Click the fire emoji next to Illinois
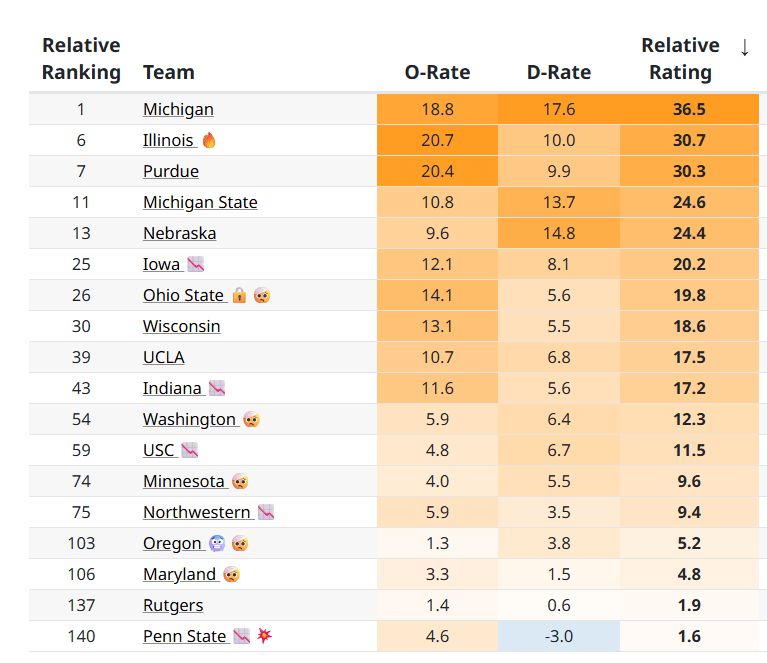 click(209, 140)
